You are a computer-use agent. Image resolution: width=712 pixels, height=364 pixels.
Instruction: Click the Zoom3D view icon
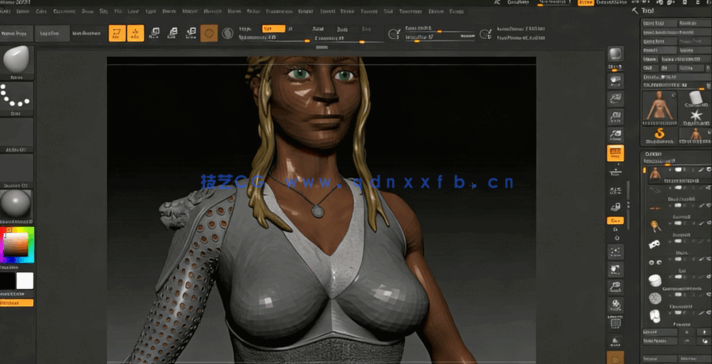[615, 287]
